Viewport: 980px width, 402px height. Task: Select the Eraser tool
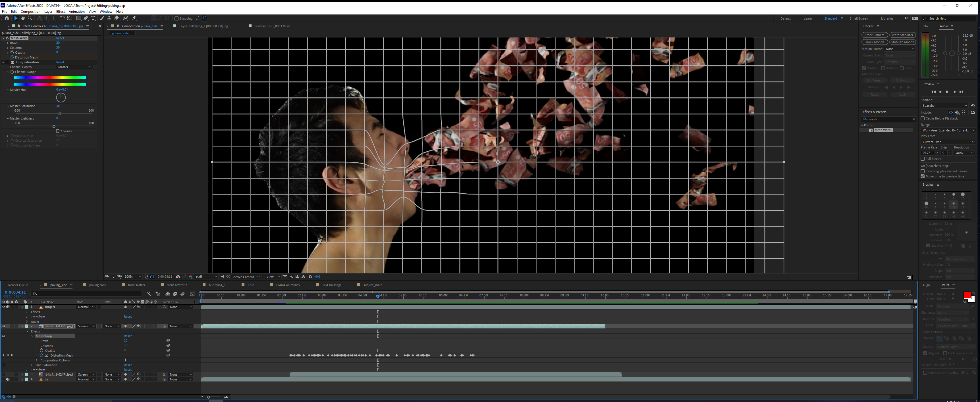(x=117, y=18)
